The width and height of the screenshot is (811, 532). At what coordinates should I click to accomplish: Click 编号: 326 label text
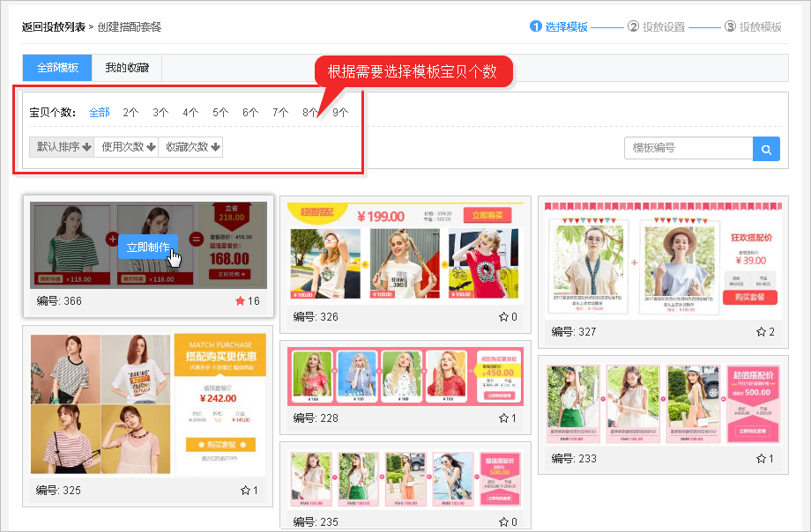316,316
